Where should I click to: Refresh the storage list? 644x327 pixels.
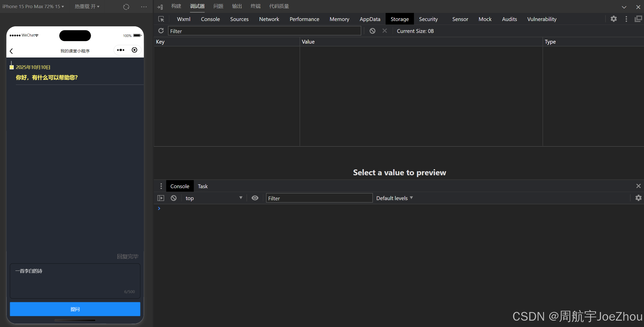[161, 31]
